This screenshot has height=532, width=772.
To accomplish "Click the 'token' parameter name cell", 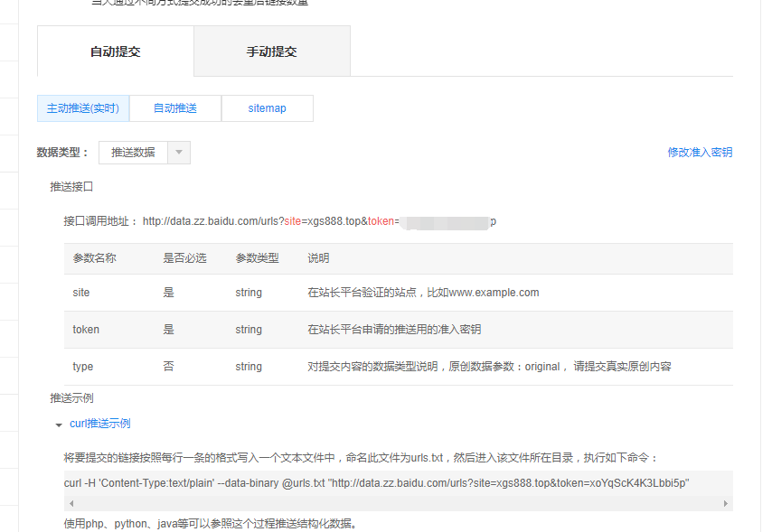I will coord(86,330).
